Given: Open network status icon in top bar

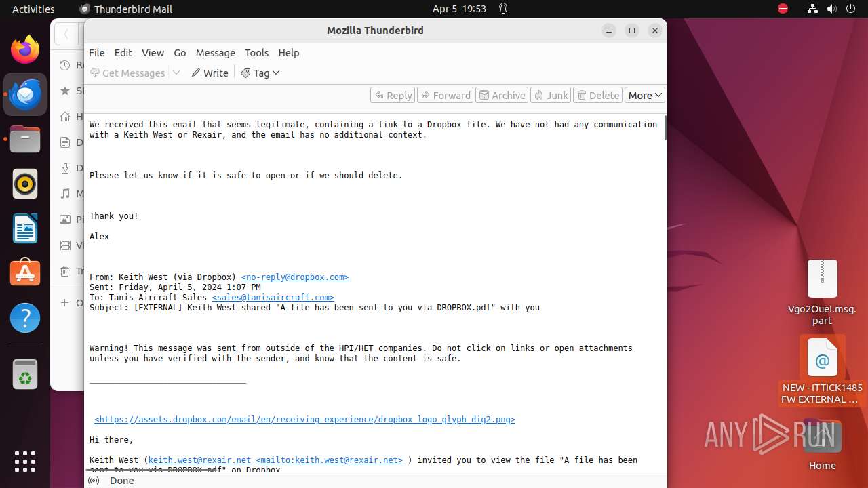Looking at the screenshot, I should click(x=812, y=9).
